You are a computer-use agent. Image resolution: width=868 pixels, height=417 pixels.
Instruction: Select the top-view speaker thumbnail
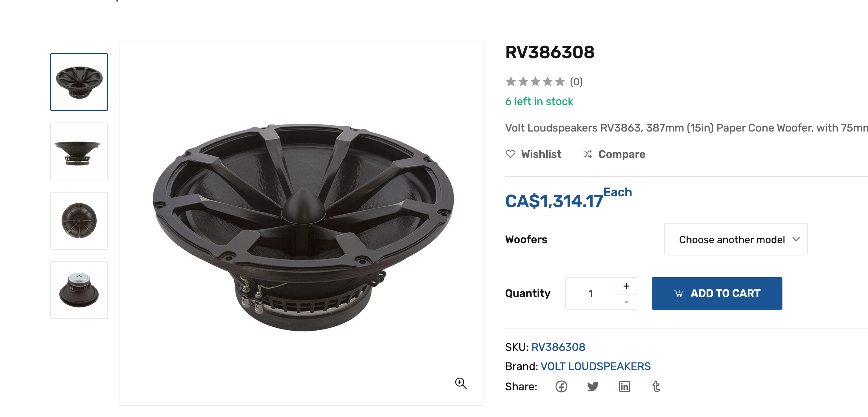pyautogui.click(x=79, y=221)
